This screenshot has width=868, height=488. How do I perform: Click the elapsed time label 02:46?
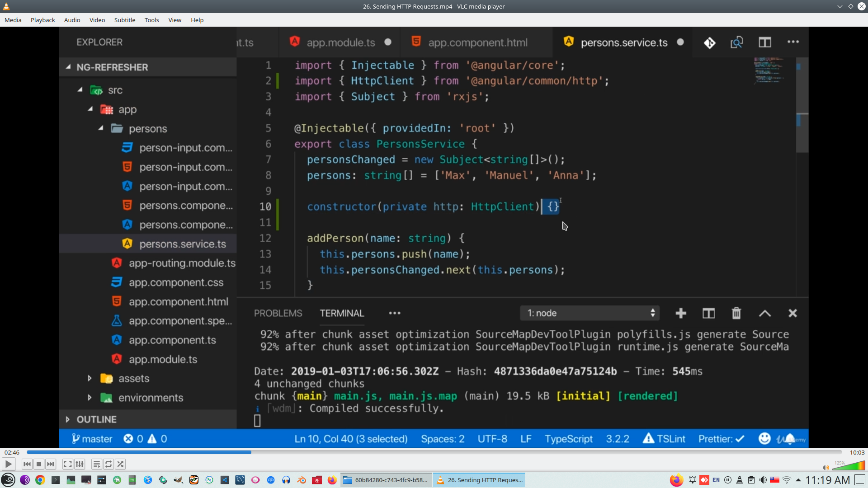12,452
